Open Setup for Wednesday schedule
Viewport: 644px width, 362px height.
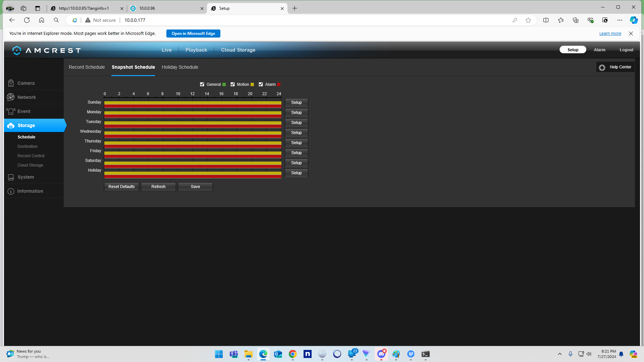pos(296,133)
